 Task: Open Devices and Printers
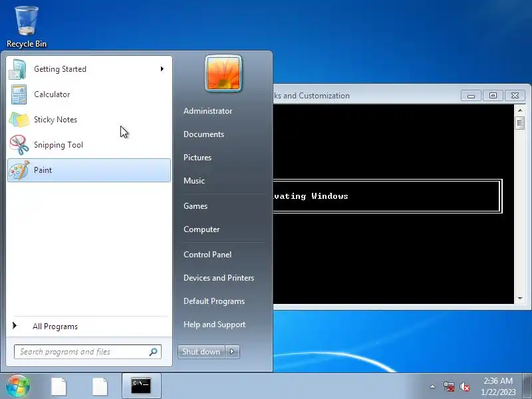tap(219, 278)
